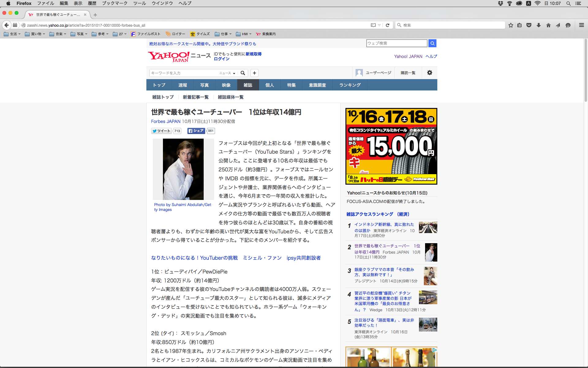Click the YouTuber article photo thumbnail
The width and height of the screenshot is (588, 368).
click(x=183, y=169)
